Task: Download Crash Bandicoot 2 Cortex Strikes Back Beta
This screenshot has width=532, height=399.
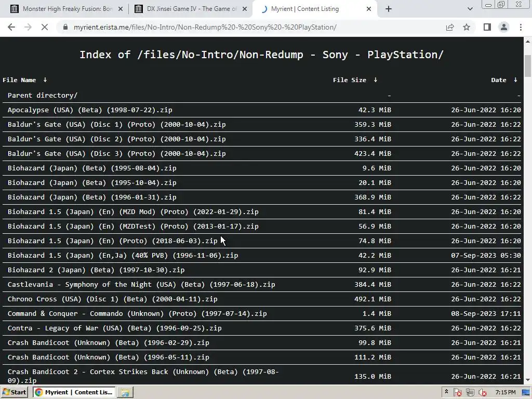Action: pos(143,376)
